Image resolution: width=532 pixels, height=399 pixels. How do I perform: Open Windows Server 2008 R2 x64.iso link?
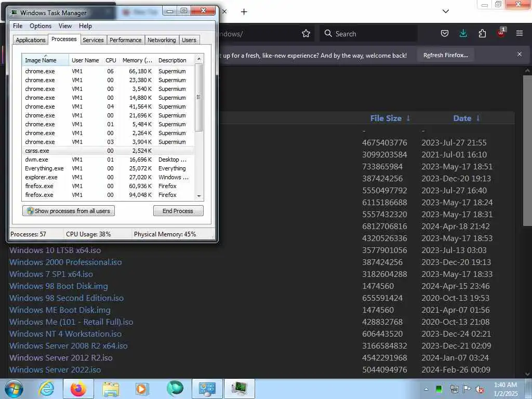pos(68,345)
